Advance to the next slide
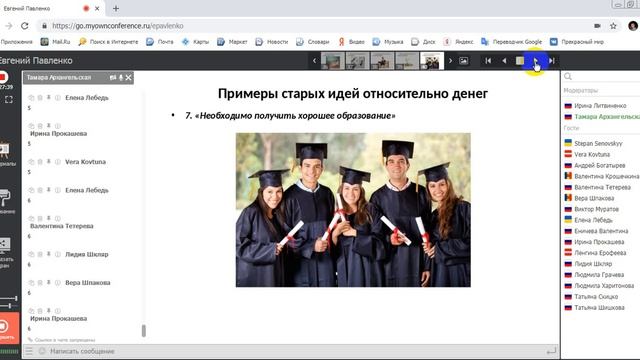The width and height of the screenshot is (640, 360). pos(536,61)
